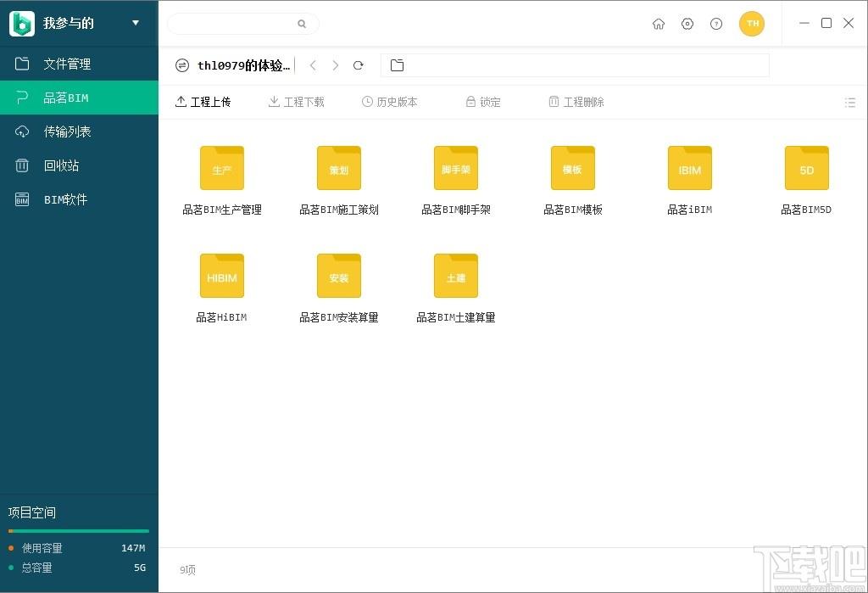
Task: Expand the 我参与的 dropdown arrow
Action: pyautogui.click(x=136, y=23)
